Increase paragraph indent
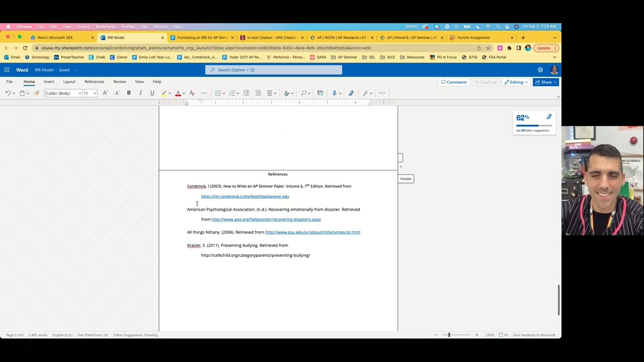The height and width of the screenshot is (362, 644). click(258, 93)
